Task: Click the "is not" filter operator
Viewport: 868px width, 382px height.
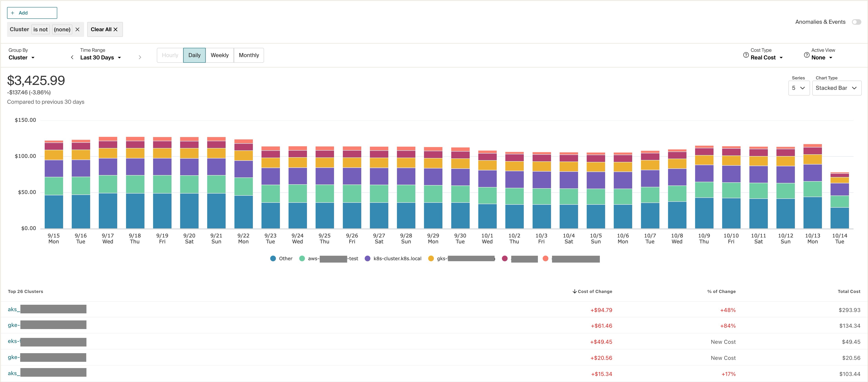Action: point(40,29)
